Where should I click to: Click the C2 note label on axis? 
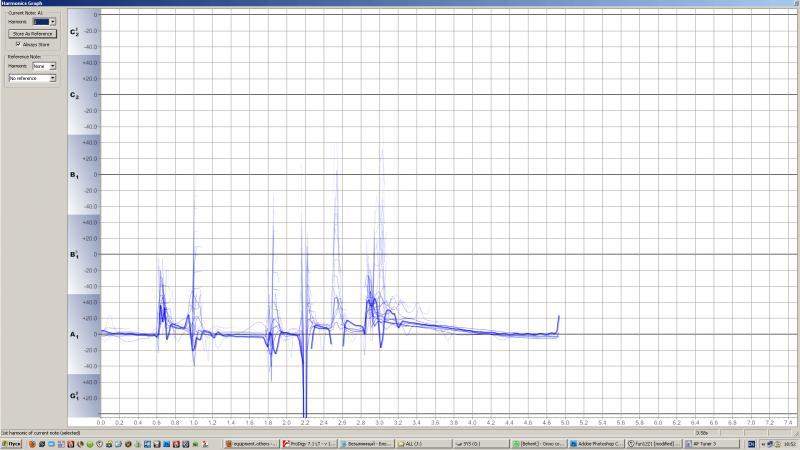[73, 95]
